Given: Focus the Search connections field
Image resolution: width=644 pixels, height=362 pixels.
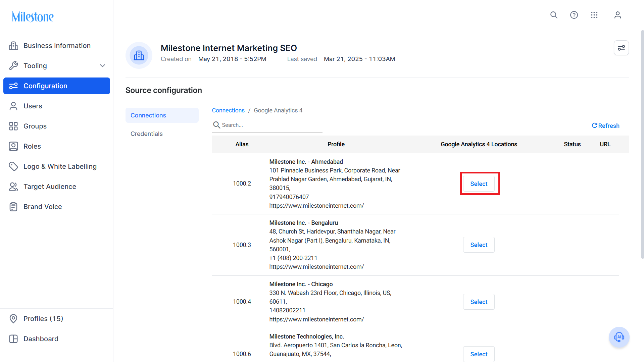Looking at the screenshot, I should pyautogui.click(x=267, y=125).
